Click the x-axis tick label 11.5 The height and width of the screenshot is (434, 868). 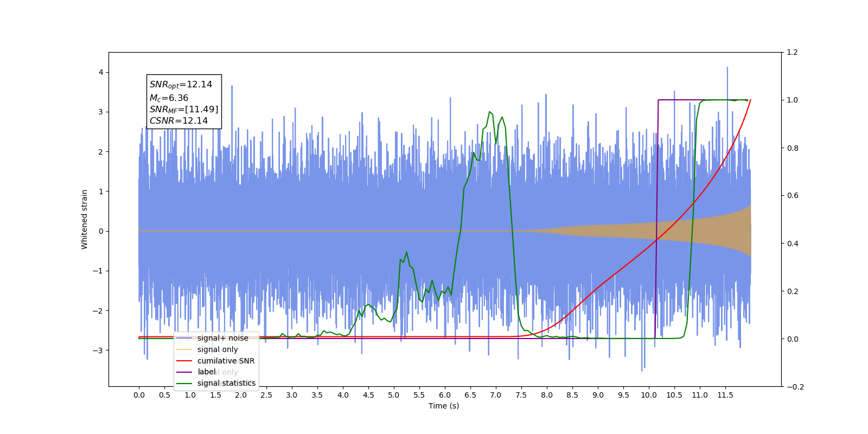pos(725,395)
